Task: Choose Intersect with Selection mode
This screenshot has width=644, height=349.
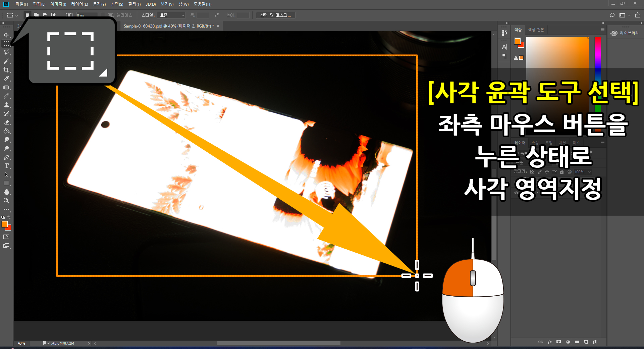Action: click(x=54, y=15)
